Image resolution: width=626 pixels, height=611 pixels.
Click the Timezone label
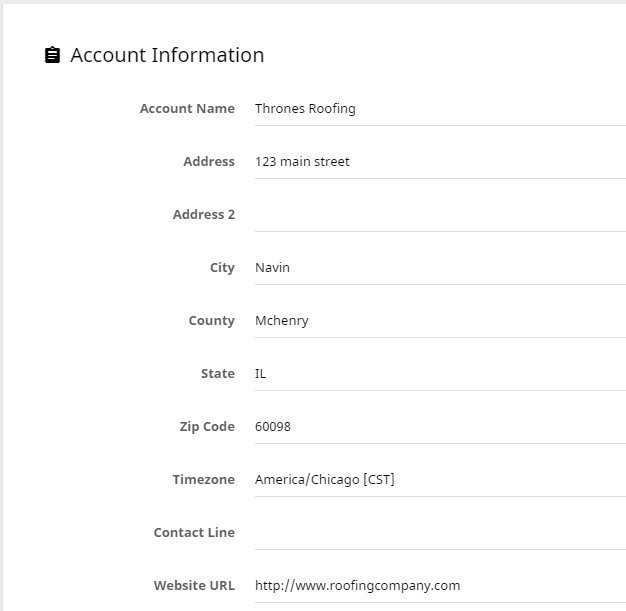click(204, 480)
